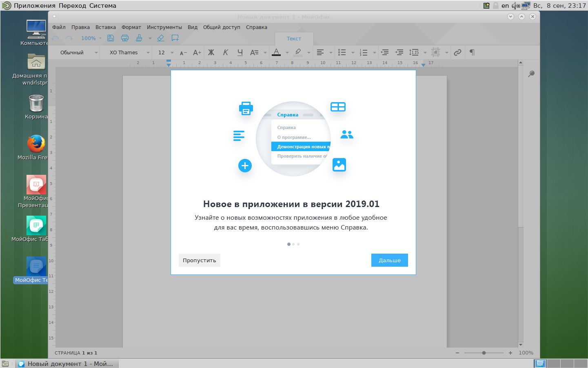Open the Общий доступ menu
Viewport: 588px width, 368px height.
pyautogui.click(x=222, y=27)
